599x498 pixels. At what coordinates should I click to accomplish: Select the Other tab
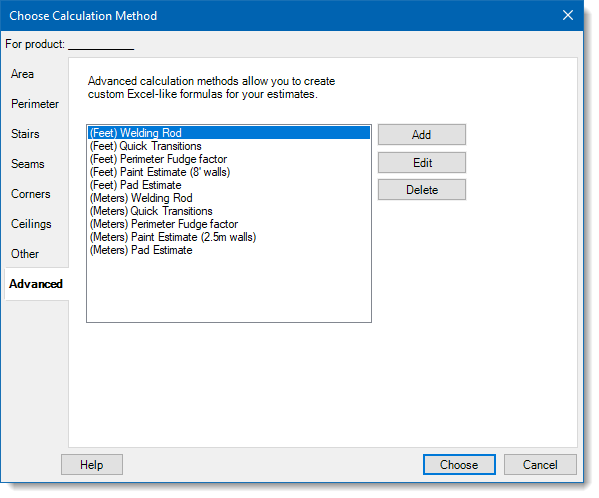coord(25,254)
